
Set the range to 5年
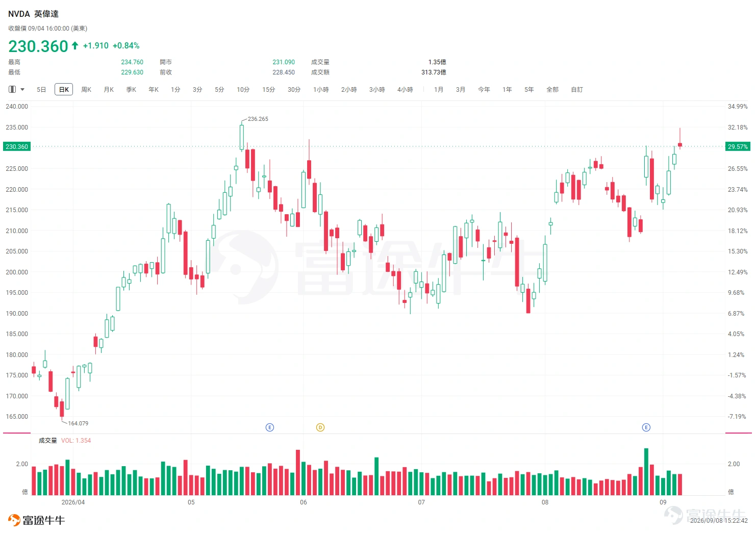coord(529,90)
